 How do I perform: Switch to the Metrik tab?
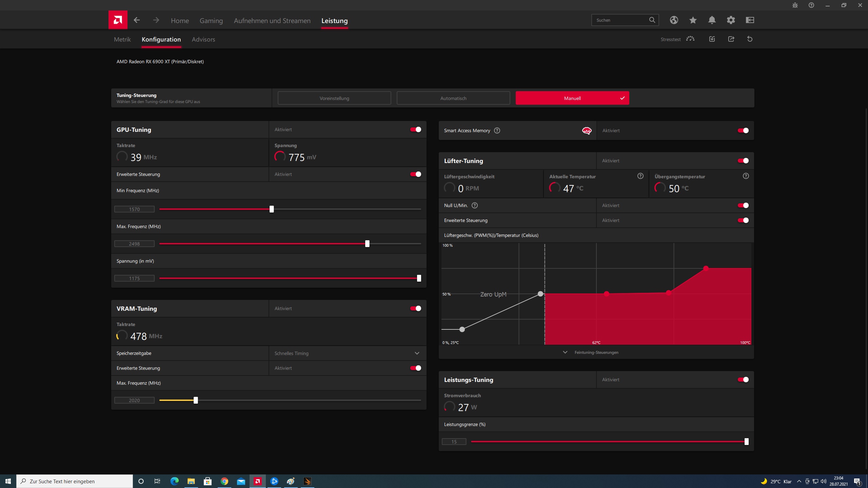122,39
